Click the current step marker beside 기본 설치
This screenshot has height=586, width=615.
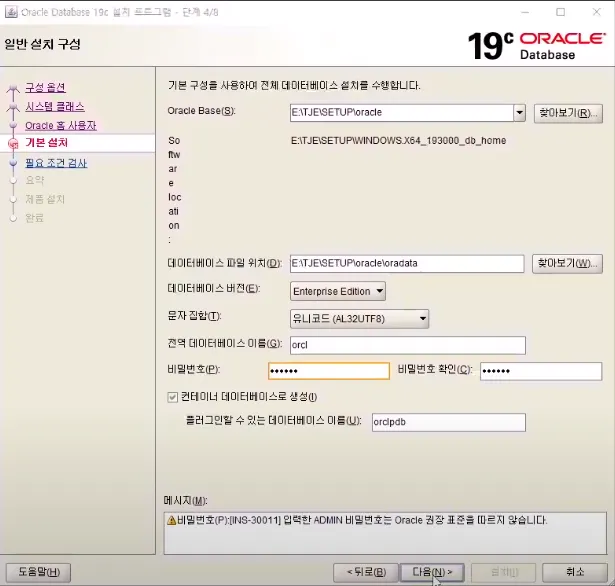pos(13,144)
